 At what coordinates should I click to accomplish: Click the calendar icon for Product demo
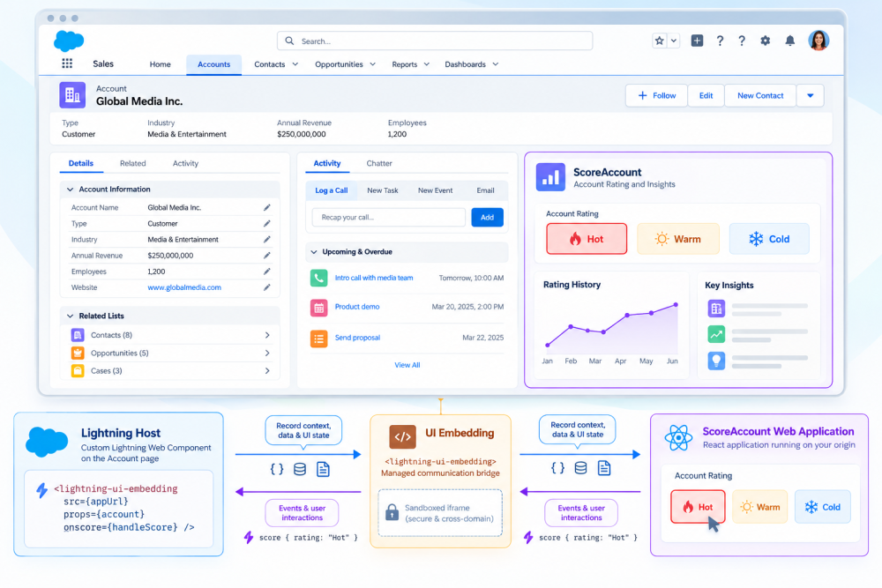pyautogui.click(x=319, y=308)
